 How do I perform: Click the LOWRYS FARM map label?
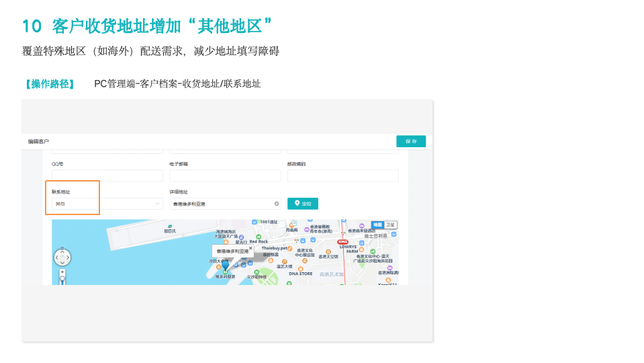pyautogui.click(x=349, y=249)
